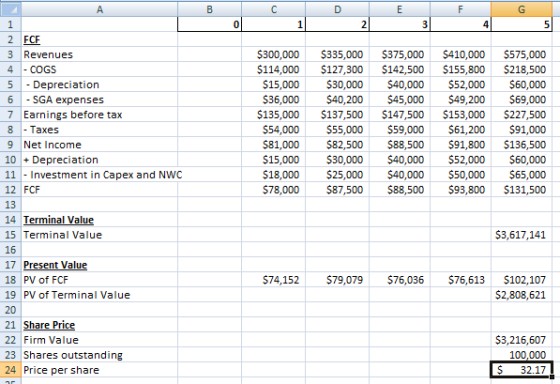Click the cell with value $131,500

pyautogui.click(x=522, y=190)
